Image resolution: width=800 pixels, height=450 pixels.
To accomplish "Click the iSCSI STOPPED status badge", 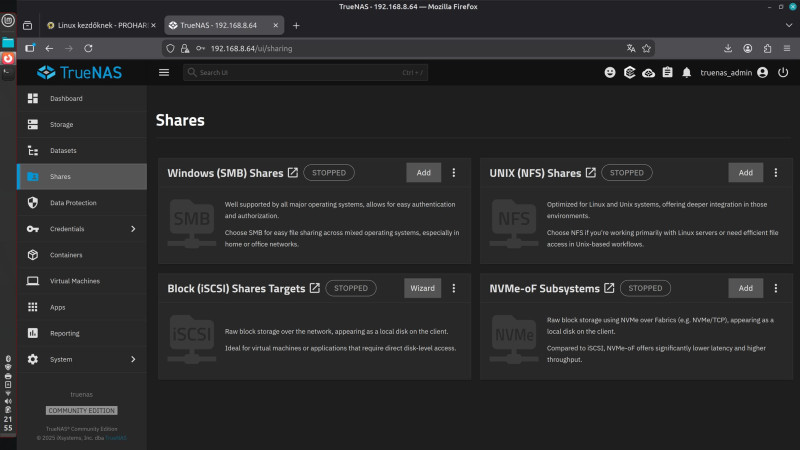I will [351, 288].
